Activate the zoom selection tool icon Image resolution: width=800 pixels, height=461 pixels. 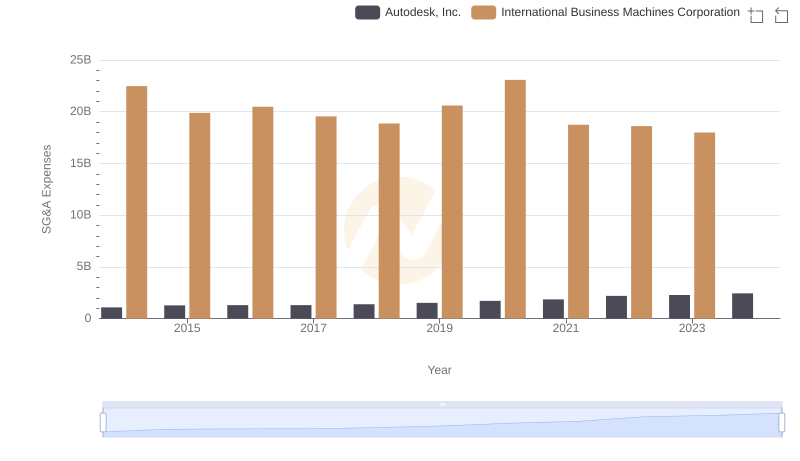click(756, 15)
